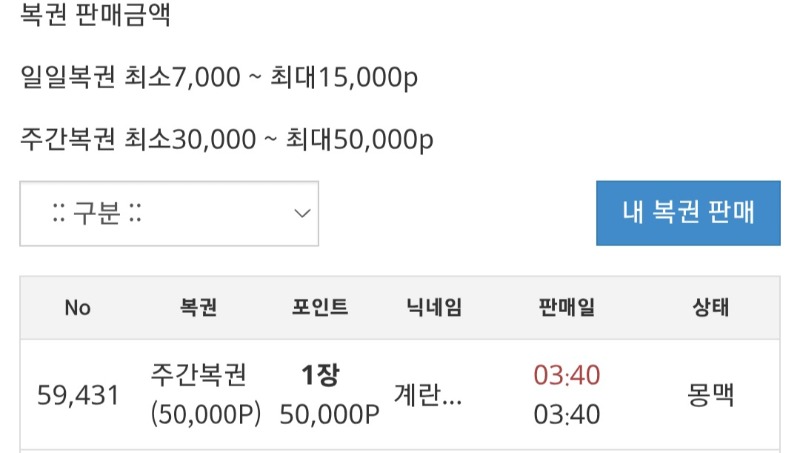Click the 1장 quantity text

[322, 375]
